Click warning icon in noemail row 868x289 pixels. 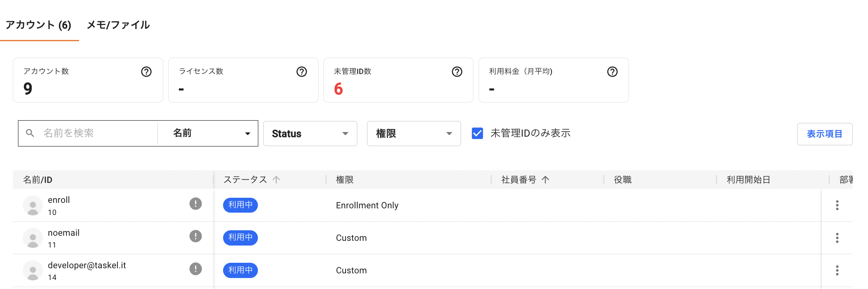click(196, 236)
